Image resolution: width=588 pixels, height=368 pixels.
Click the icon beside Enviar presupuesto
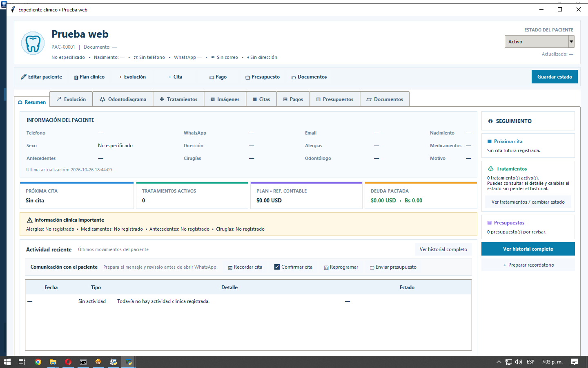click(372, 267)
